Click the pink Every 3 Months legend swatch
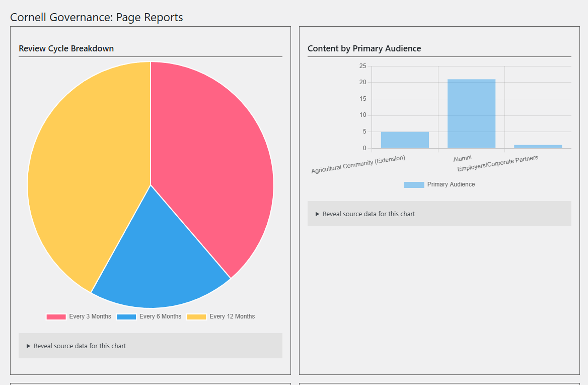This screenshot has width=588, height=385. pyautogui.click(x=56, y=316)
